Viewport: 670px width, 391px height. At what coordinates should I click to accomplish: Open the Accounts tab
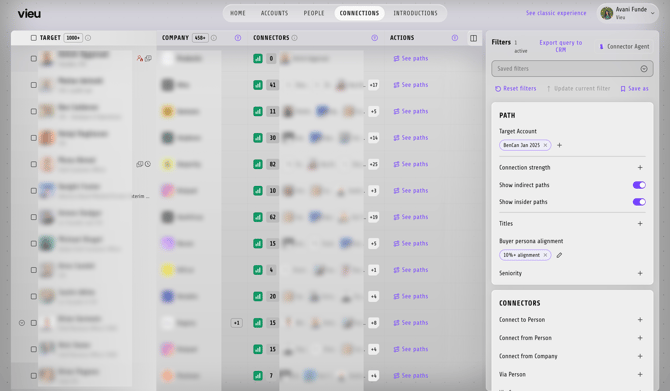click(274, 13)
